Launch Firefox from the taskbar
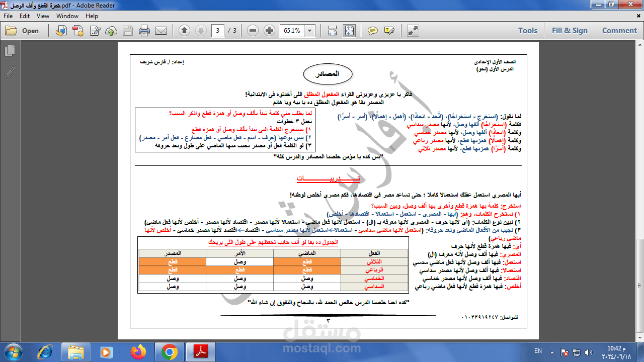The width and height of the screenshot is (644, 362). coord(138,351)
